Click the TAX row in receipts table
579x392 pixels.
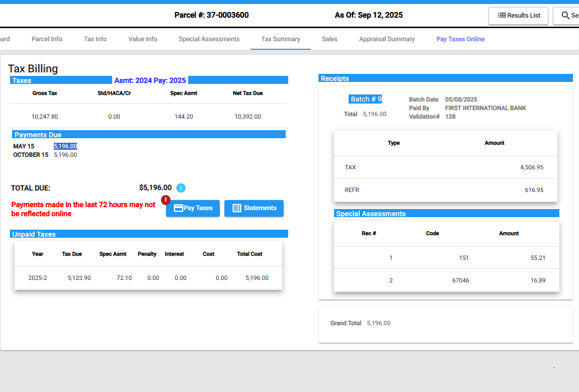(x=445, y=167)
